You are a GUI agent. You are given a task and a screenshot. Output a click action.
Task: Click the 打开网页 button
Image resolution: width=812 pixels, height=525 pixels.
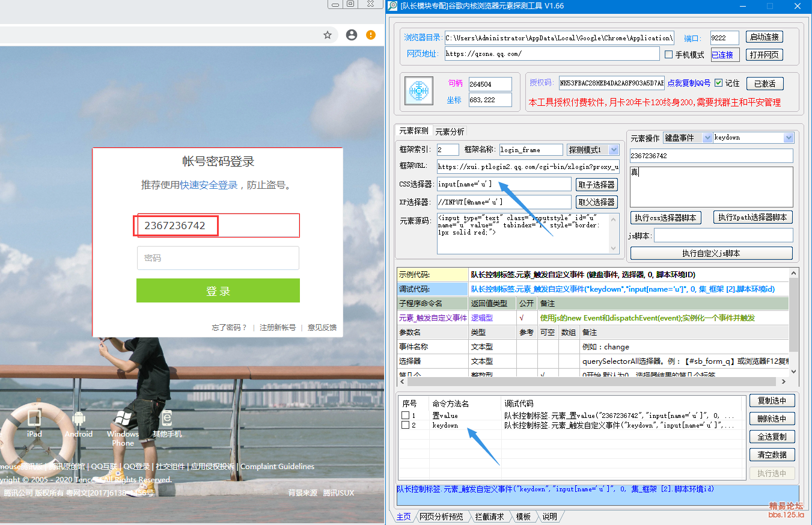(765, 55)
